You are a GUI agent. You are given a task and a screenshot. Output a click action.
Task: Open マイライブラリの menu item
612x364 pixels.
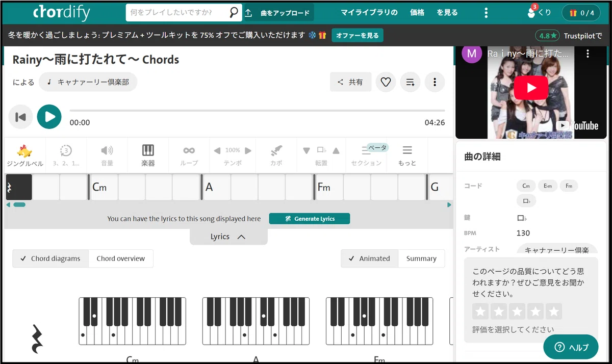369,13
